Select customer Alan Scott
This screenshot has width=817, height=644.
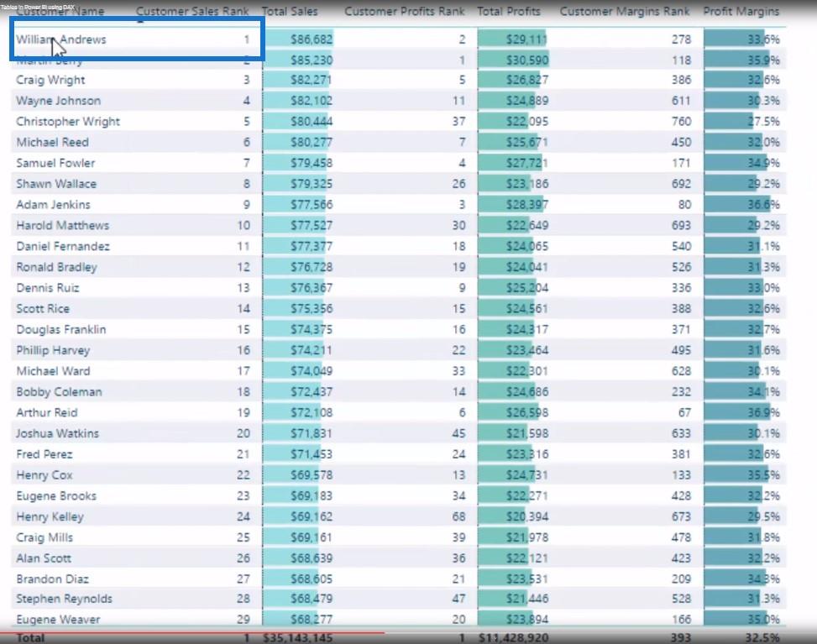coord(44,559)
